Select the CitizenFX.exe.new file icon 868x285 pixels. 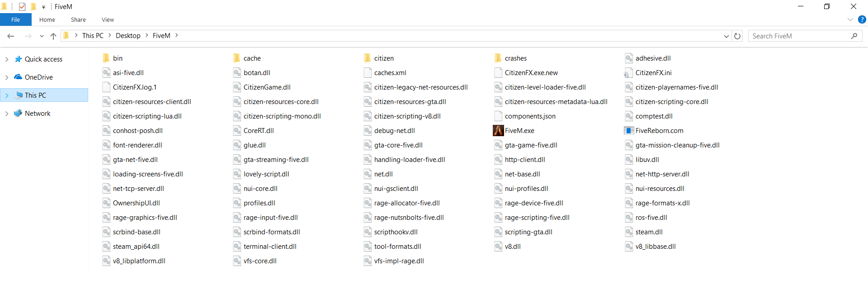pos(498,73)
